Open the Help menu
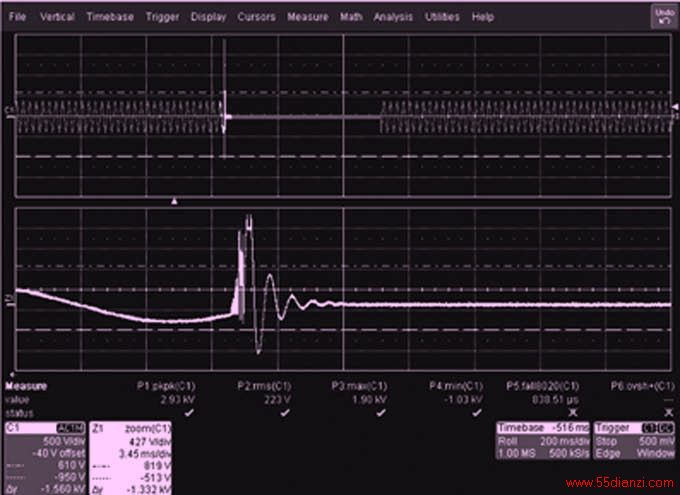The image size is (680, 495). pyautogui.click(x=483, y=17)
